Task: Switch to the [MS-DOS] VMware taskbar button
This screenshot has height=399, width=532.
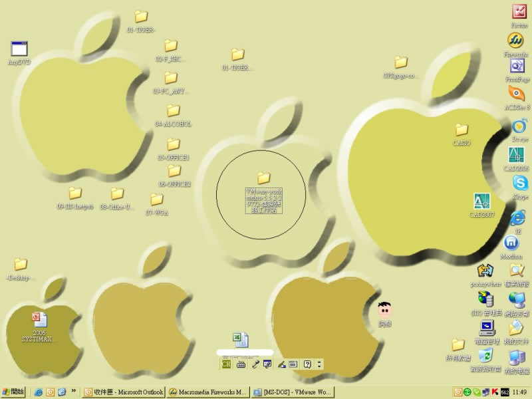Action: 293,392
